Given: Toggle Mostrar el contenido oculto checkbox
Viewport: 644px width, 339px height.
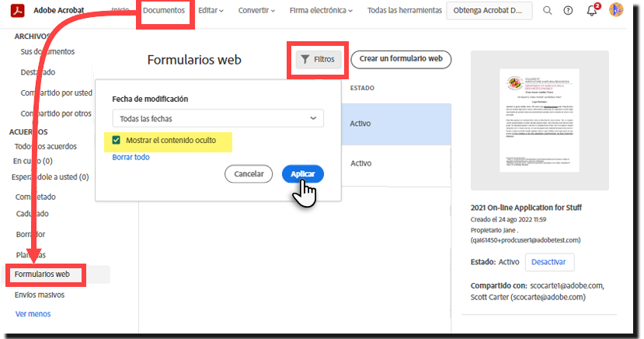Looking at the screenshot, I should click(x=117, y=140).
